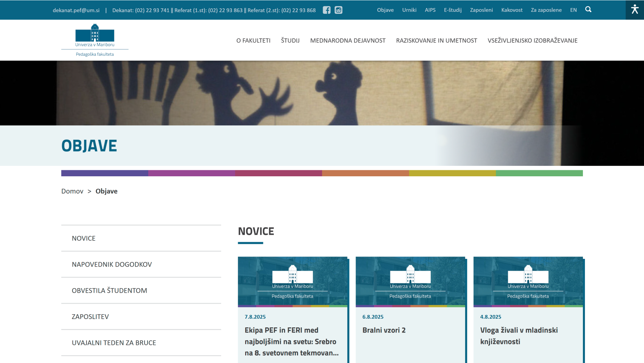Click the dekanat.pef@um.si email link

[76, 10]
